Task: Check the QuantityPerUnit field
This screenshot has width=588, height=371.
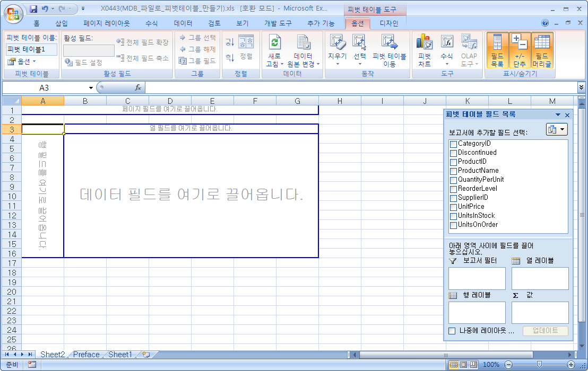Action: click(453, 180)
